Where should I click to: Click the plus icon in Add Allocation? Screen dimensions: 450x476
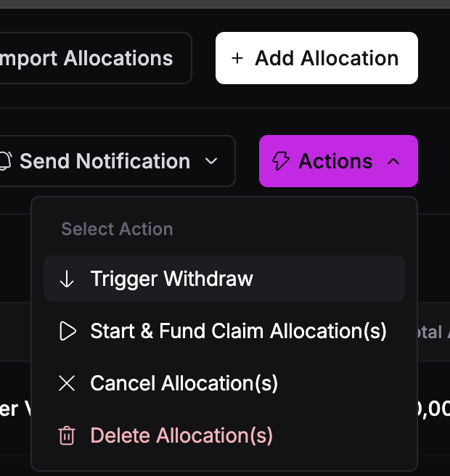pyautogui.click(x=237, y=59)
